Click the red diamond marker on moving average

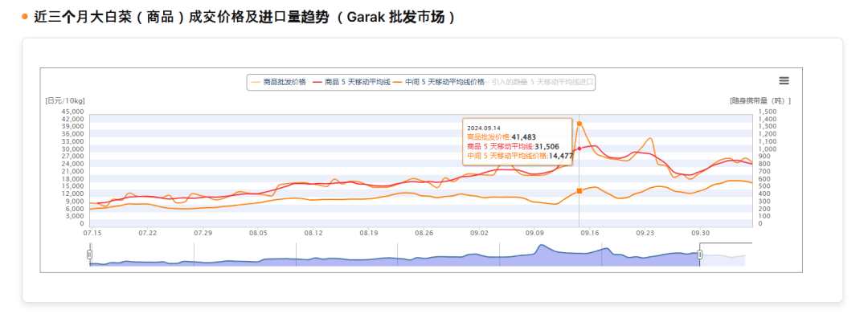[x=579, y=149]
